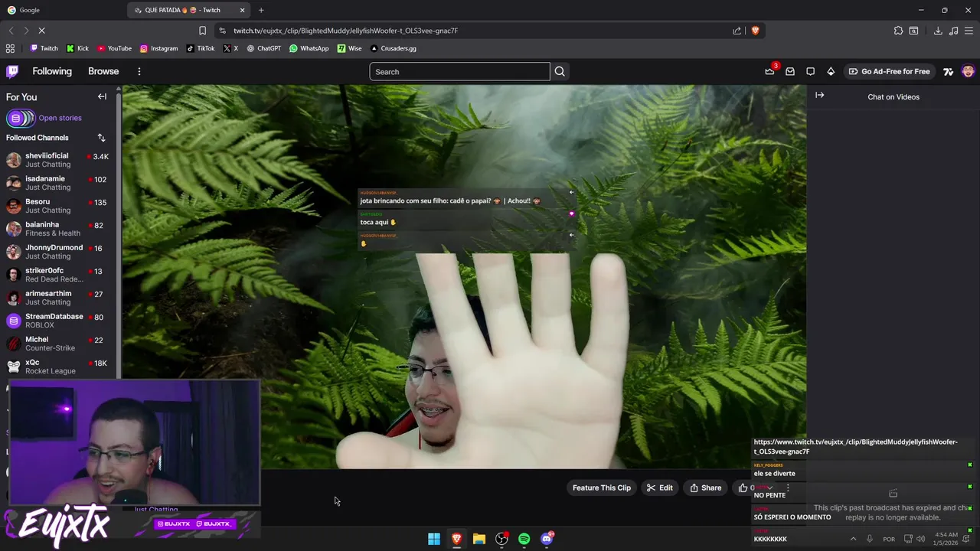Open StreamDatabase channel in sidebar
This screenshot has height=551, width=980.
point(58,321)
